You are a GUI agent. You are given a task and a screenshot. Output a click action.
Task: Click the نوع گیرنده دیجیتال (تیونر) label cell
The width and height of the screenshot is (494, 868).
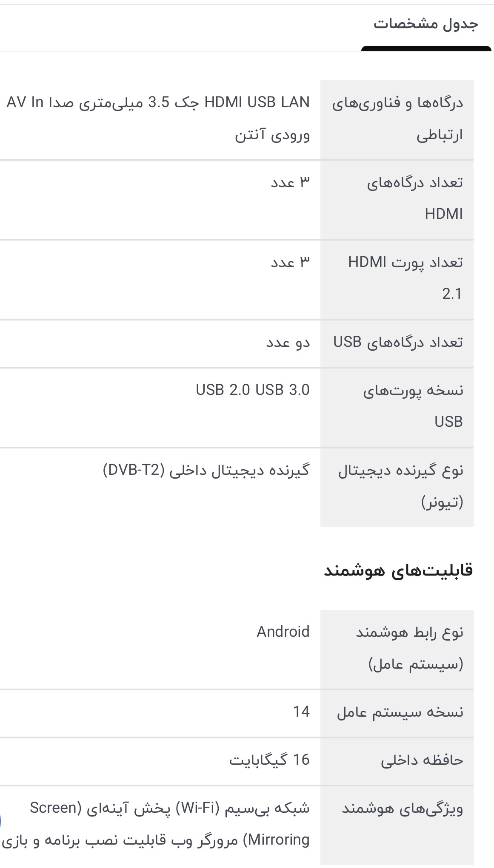click(397, 486)
